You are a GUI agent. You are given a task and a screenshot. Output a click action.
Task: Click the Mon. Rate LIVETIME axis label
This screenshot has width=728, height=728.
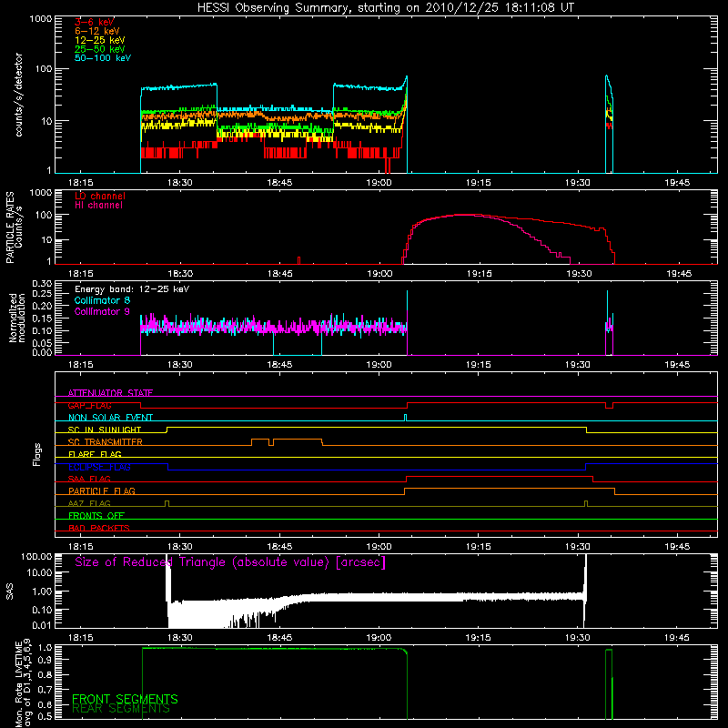24,682
